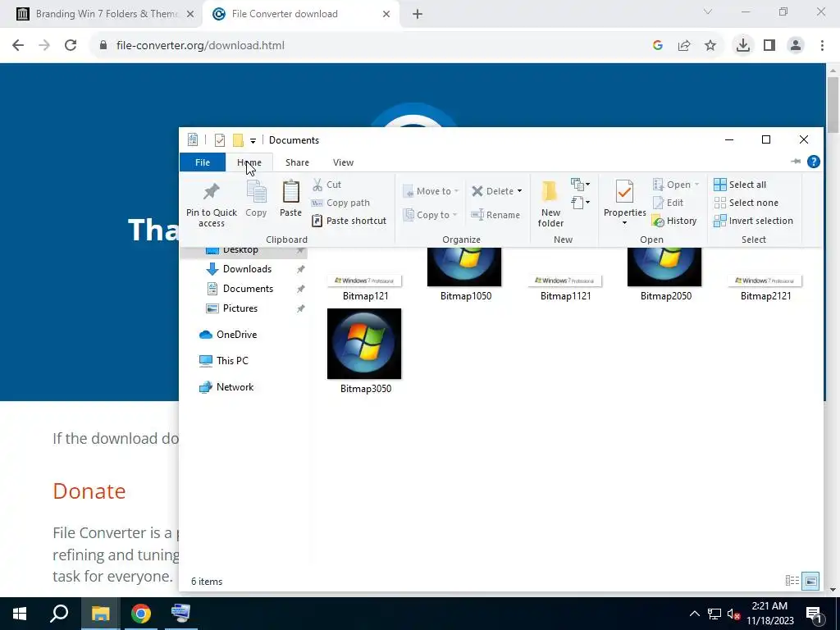The height and width of the screenshot is (630, 840).
Task: Close the File Converter download tab
Action: [386, 15]
